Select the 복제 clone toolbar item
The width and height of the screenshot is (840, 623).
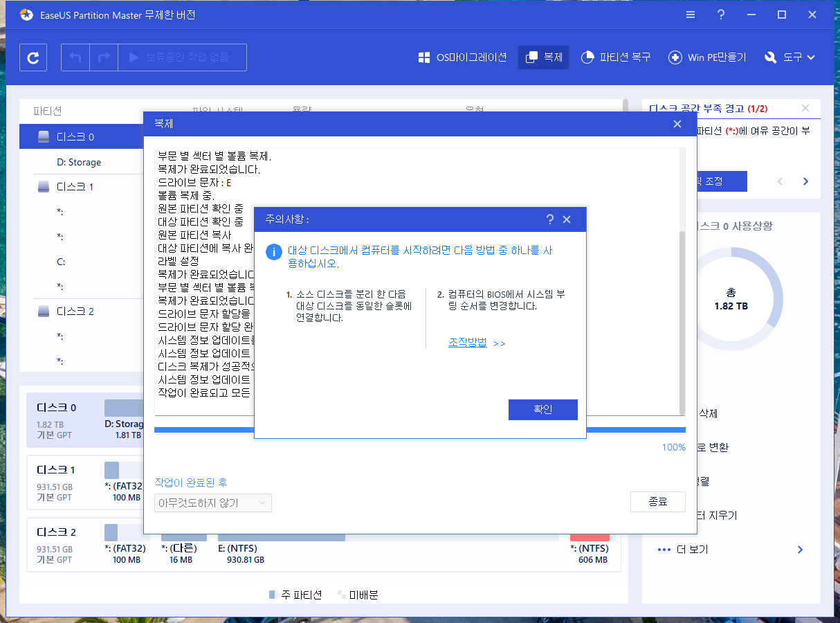point(544,57)
